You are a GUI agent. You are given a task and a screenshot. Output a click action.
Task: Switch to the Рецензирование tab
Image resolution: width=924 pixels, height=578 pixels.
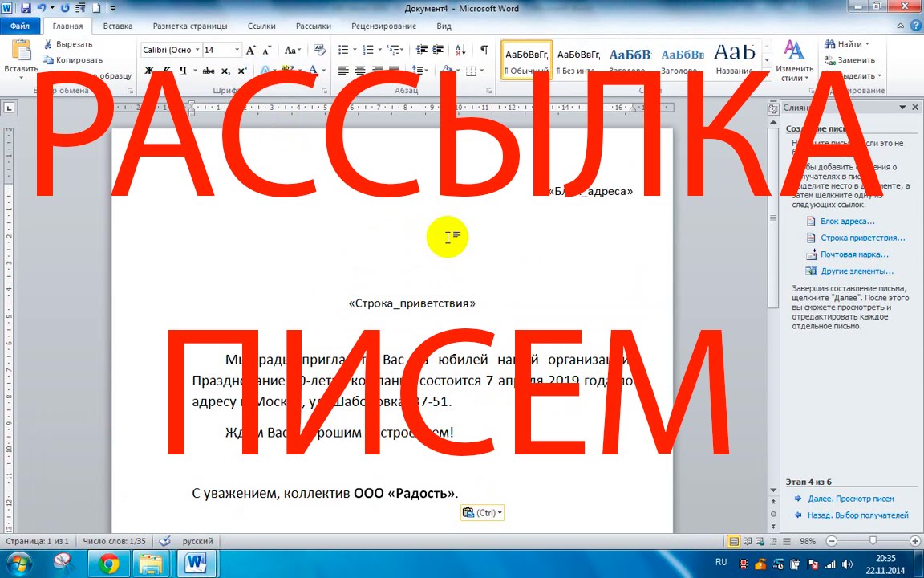pyautogui.click(x=383, y=26)
